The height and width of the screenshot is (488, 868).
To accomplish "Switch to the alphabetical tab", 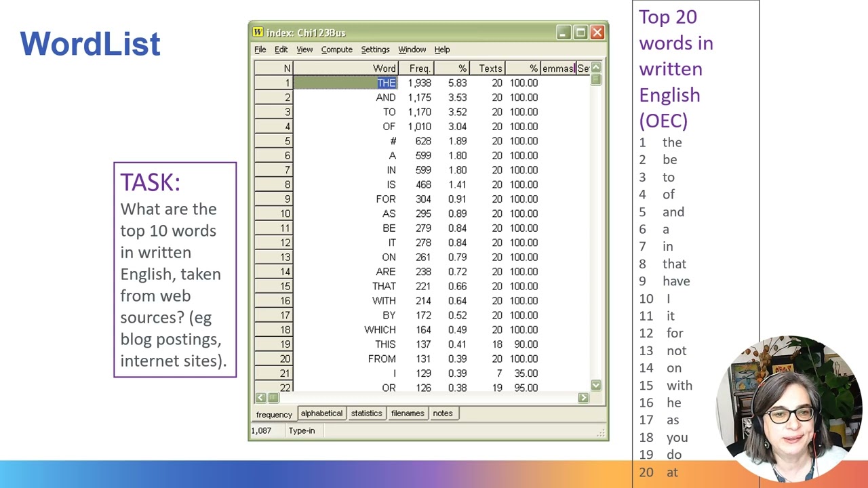I will (321, 413).
